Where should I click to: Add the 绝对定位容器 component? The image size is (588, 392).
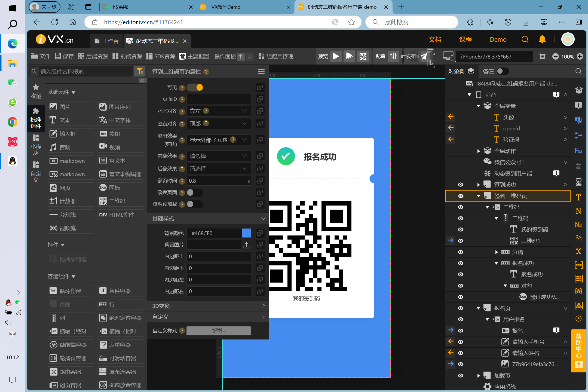tap(121, 318)
